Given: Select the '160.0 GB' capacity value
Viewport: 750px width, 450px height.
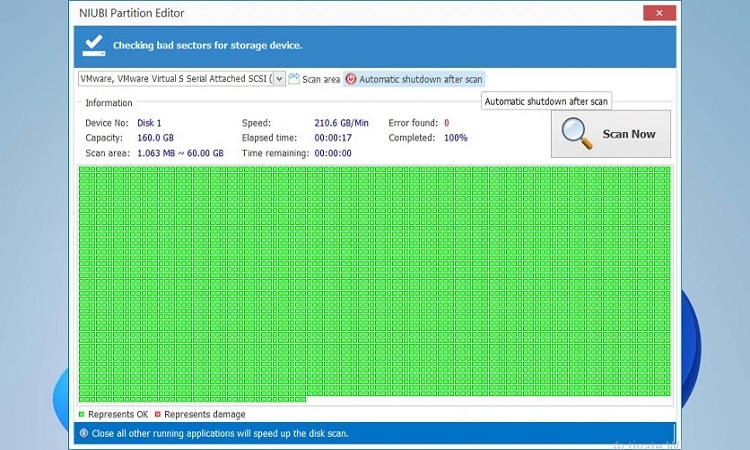Looking at the screenshot, I should 155,138.
